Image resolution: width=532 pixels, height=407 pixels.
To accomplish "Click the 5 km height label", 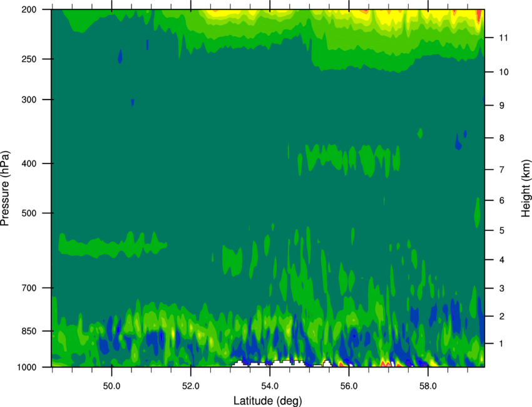I will [501, 230].
